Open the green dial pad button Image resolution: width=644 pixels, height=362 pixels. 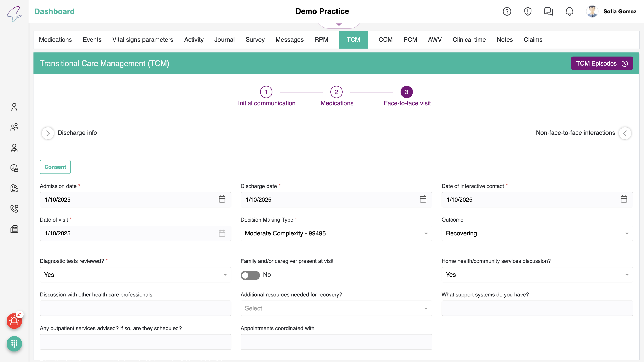(x=14, y=344)
